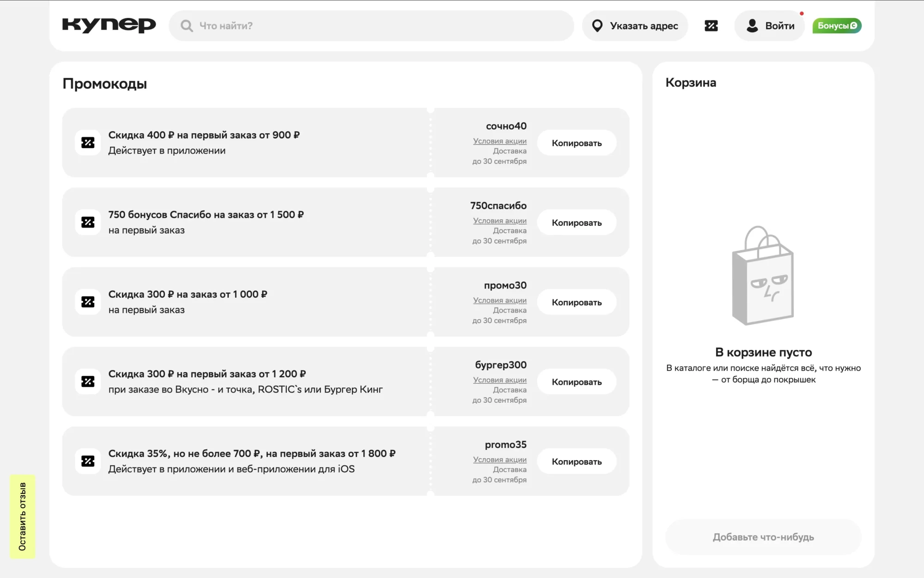
Task: Open 'Условия акции' for promo35
Action: pos(500,459)
